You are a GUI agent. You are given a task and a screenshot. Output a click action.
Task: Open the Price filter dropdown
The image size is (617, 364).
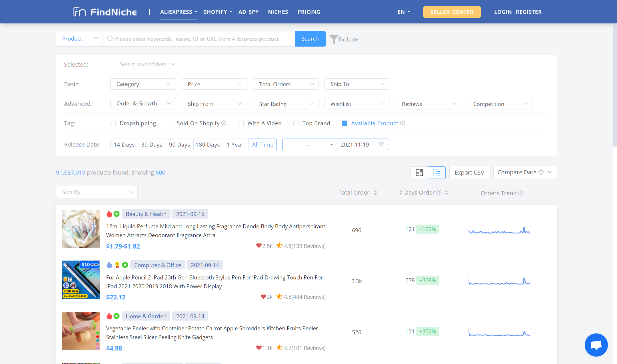coord(214,84)
